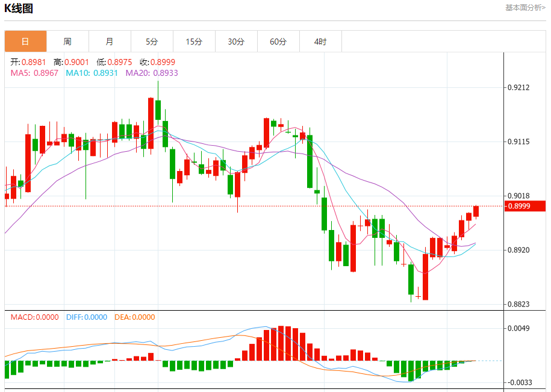
Task: Click the K线图 heading
Action: coord(19,8)
